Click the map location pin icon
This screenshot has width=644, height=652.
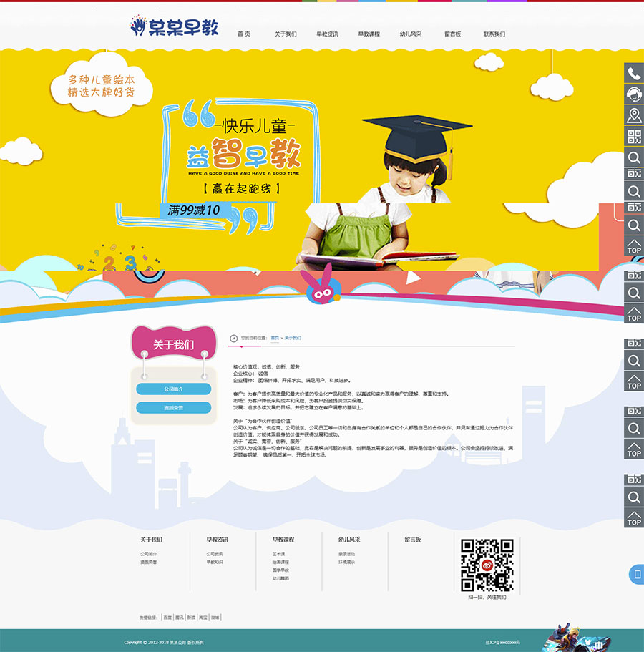[633, 115]
